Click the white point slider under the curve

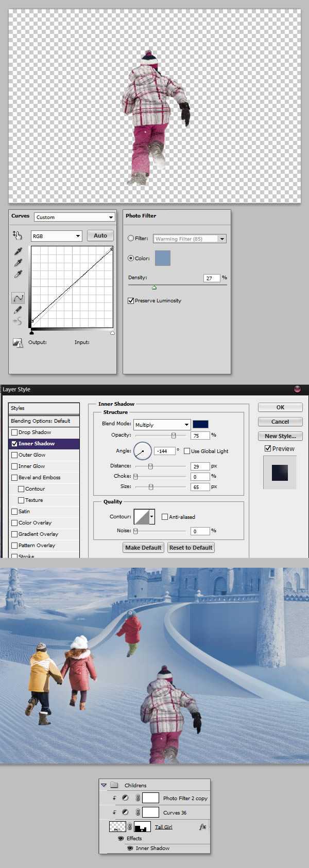coord(112,333)
